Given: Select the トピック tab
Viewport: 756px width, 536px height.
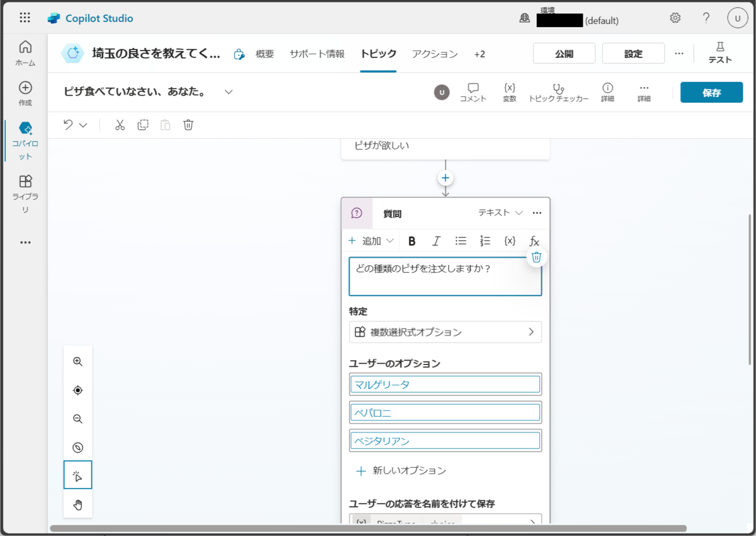Looking at the screenshot, I should coord(379,54).
